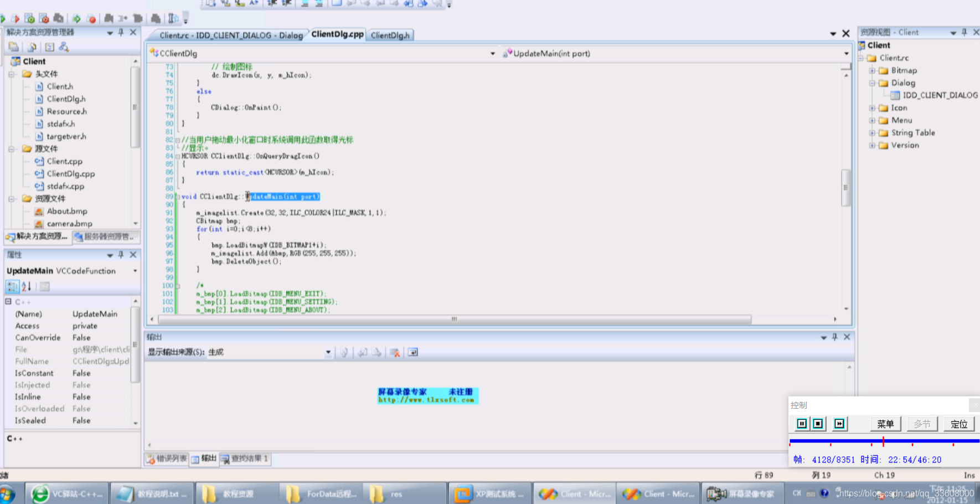Pin the Resource View panel with the pushpin
Screen dimensions: 980x504
pyautogui.click(x=964, y=32)
